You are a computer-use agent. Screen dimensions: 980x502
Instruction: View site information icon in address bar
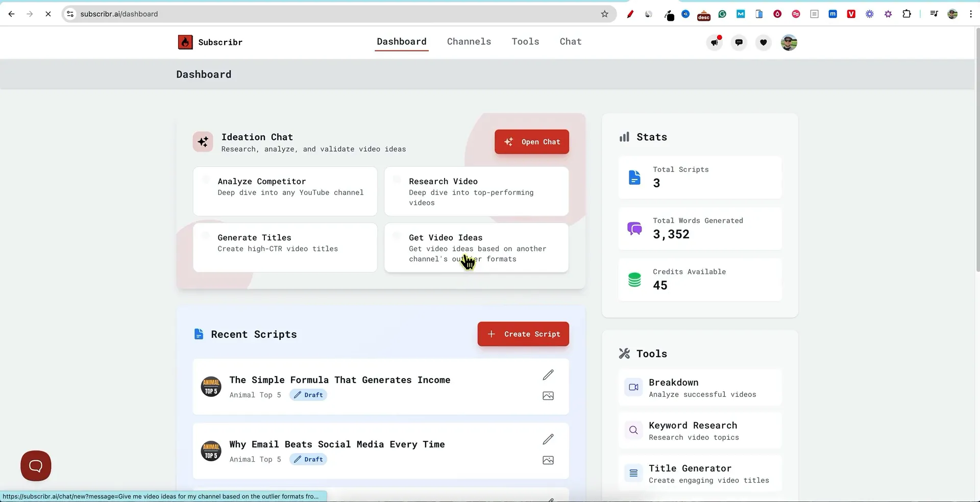point(70,14)
